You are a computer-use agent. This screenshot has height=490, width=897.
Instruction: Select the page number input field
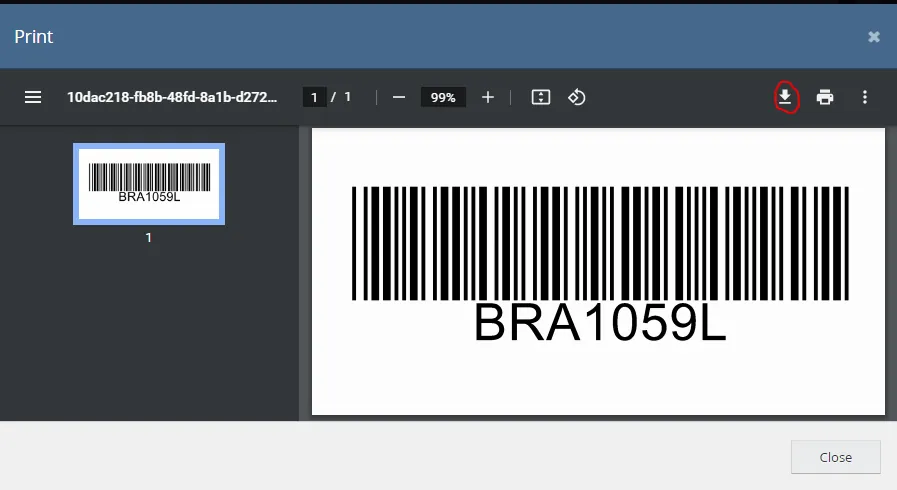314,97
